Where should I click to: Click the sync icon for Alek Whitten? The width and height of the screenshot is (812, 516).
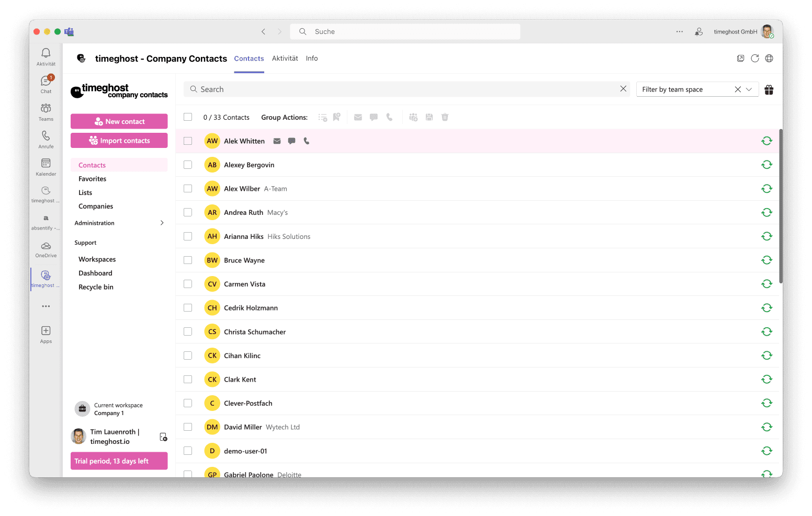tap(766, 141)
